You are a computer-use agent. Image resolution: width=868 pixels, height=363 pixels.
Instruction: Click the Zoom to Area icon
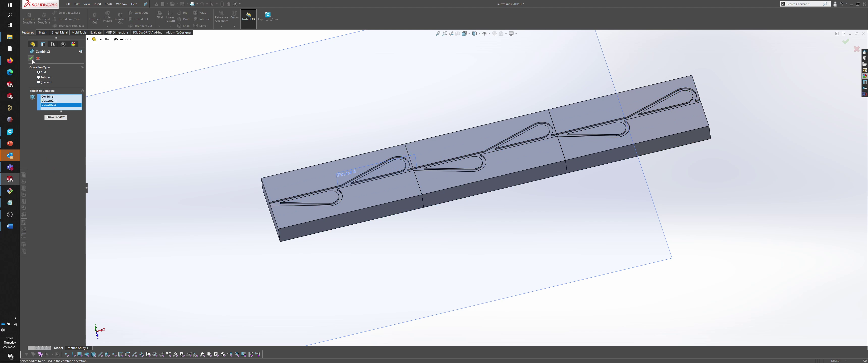click(445, 34)
